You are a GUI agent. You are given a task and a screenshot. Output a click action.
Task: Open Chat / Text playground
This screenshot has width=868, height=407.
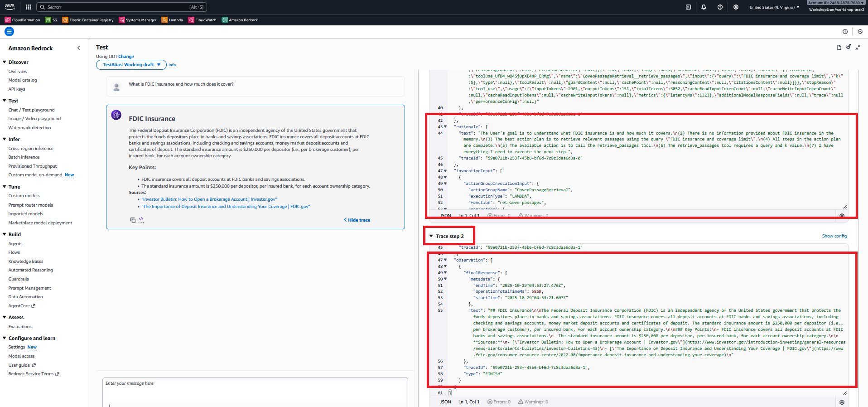[31, 110]
